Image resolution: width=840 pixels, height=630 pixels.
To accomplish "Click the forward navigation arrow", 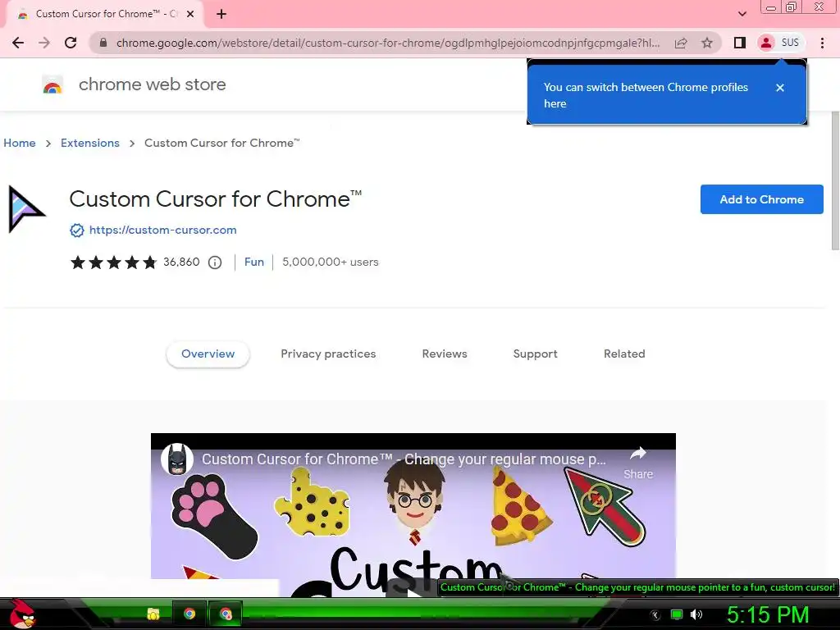I will tap(44, 43).
